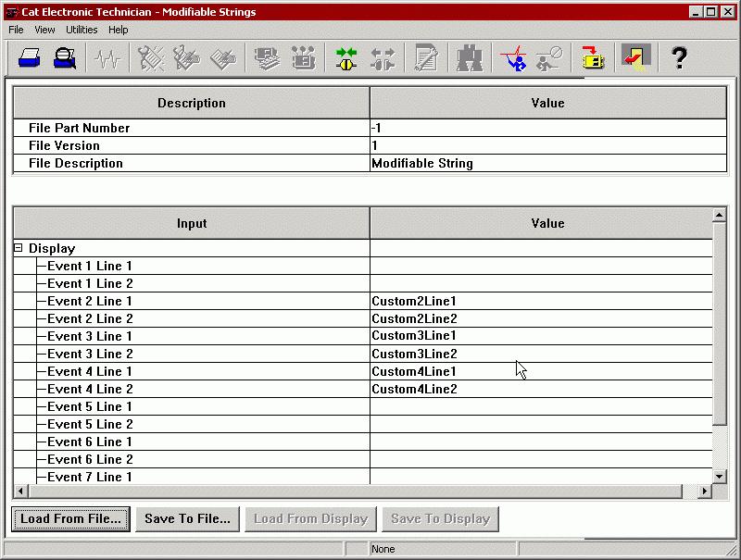Click the Load From File button
This screenshot has width=741, height=560.
pos(71,519)
